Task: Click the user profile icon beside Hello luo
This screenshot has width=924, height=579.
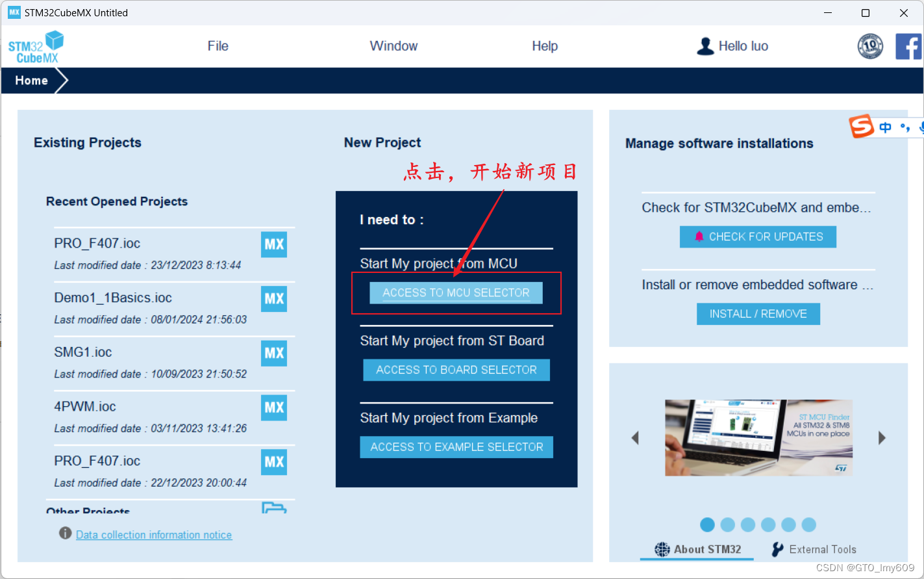Action: (705, 46)
